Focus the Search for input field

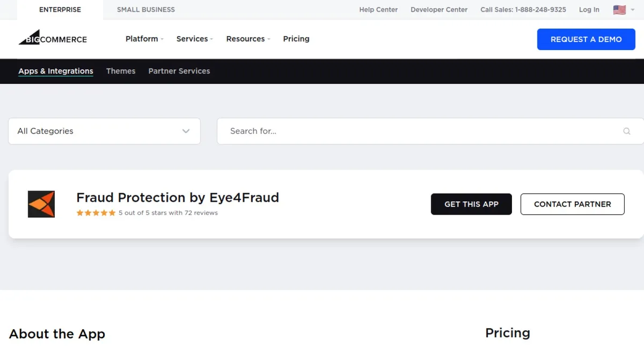[419, 131]
